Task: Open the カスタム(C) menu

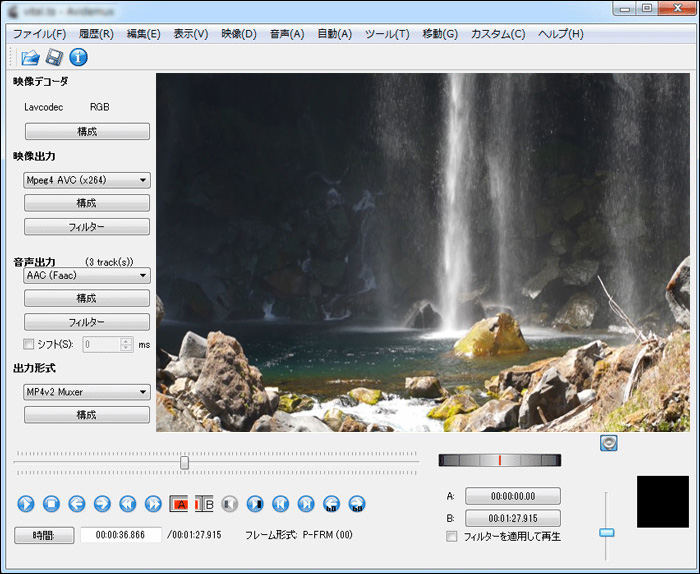Action: [498, 34]
